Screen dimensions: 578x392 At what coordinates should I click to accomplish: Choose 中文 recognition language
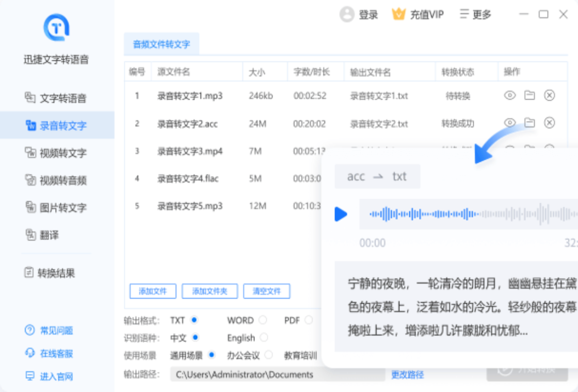[196, 337]
